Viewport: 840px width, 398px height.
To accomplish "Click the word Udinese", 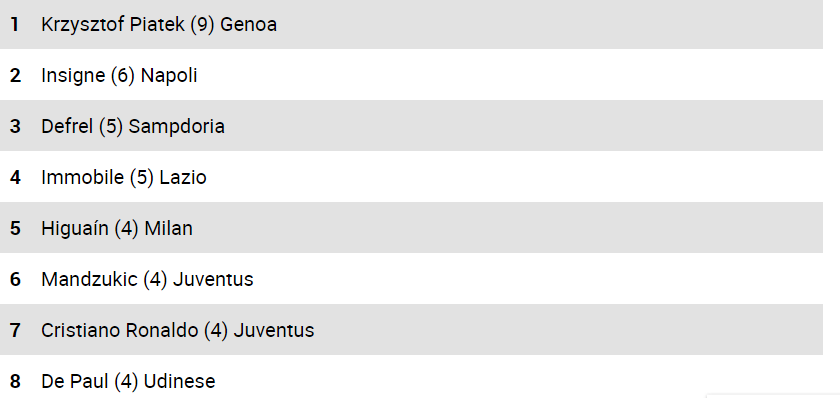I will coord(179,381).
